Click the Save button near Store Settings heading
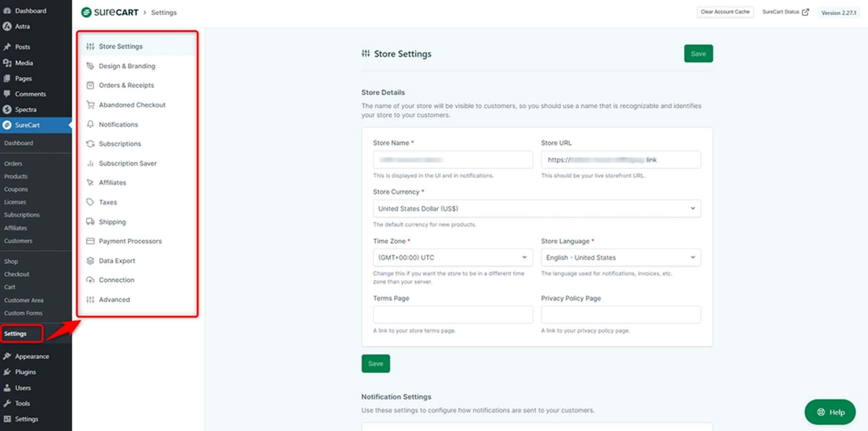Viewport: 868px width, 431px height. pos(698,53)
